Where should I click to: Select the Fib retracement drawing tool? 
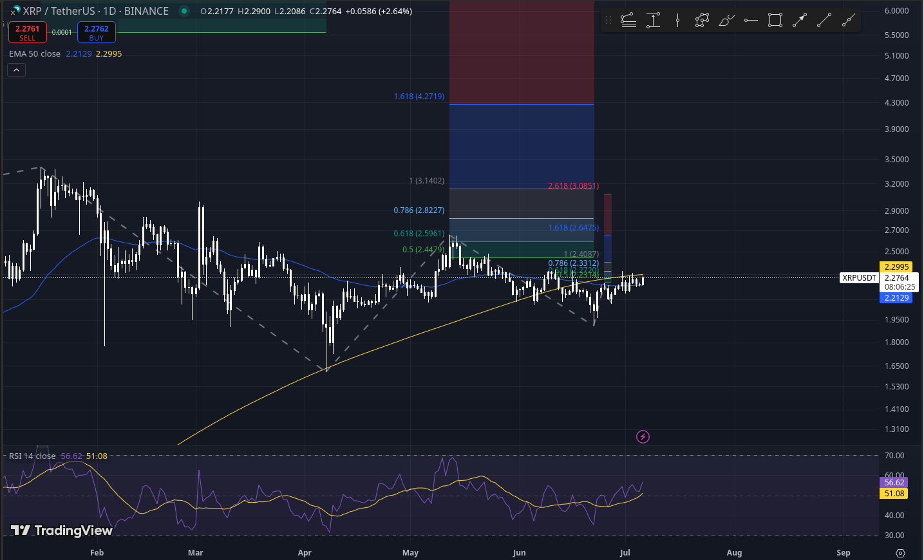tap(628, 21)
